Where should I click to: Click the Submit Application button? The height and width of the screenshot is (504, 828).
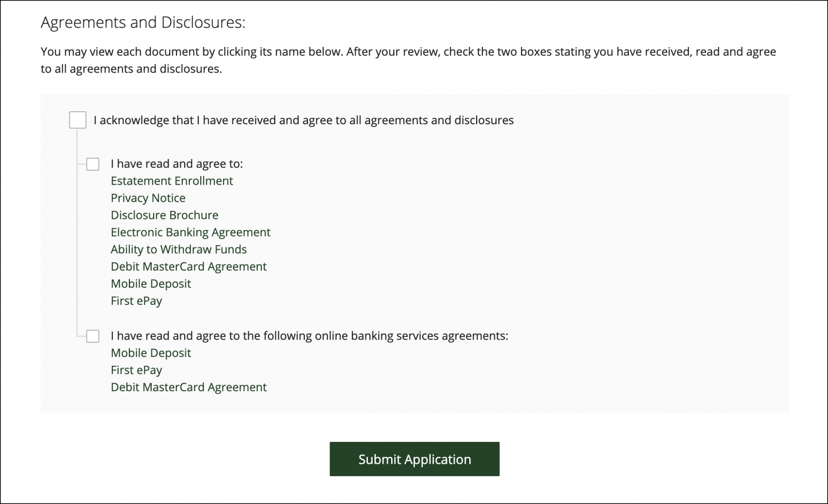[x=415, y=459]
